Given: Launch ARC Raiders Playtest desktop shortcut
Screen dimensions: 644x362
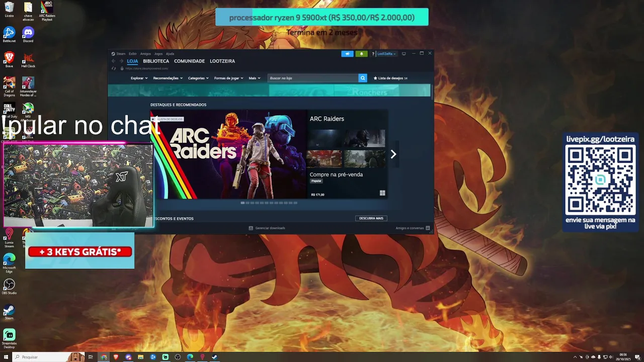Looking at the screenshot, I should [47, 11].
